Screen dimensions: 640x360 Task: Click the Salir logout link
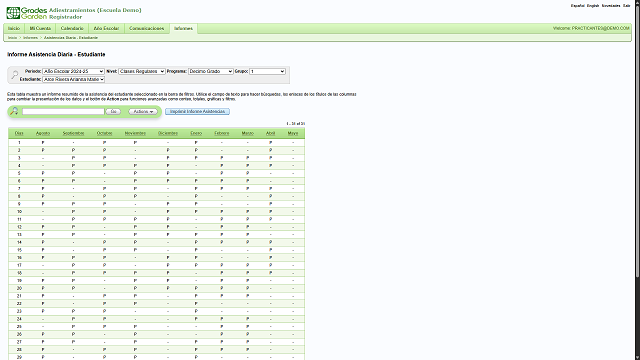pyautogui.click(x=627, y=6)
